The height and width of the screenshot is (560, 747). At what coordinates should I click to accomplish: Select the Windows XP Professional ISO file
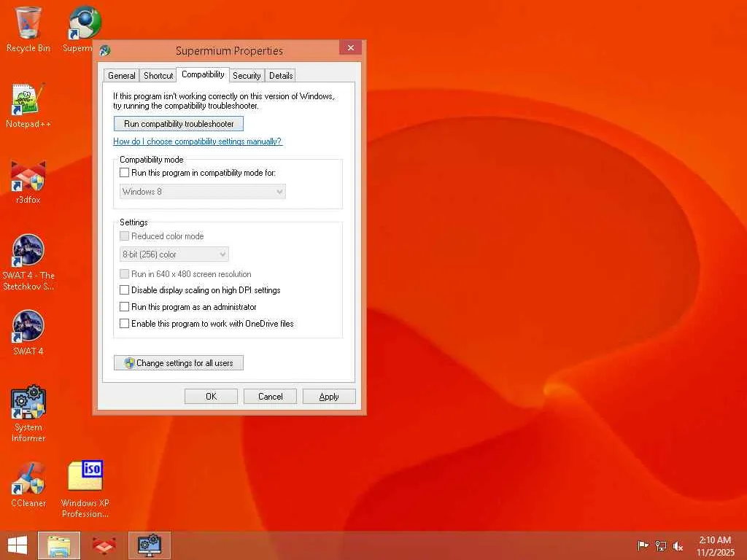tap(85, 489)
